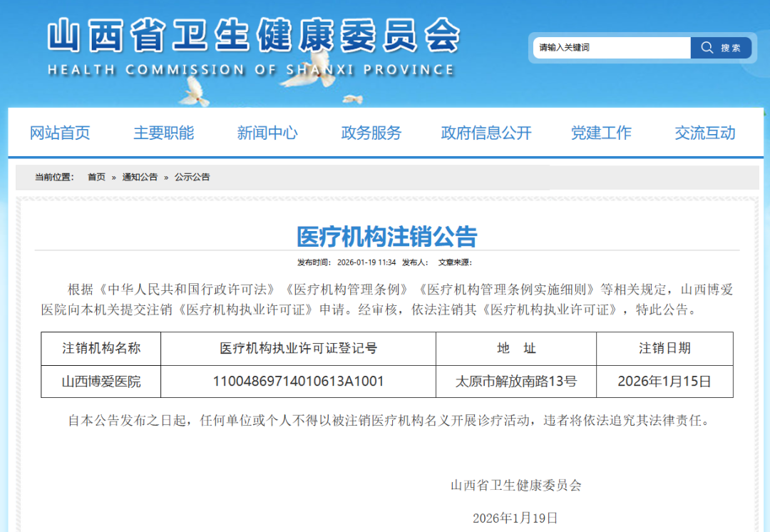Click the address 太原市解放南路13号 table cell
This screenshot has height=532, width=770.
click(x=515, y=382)
